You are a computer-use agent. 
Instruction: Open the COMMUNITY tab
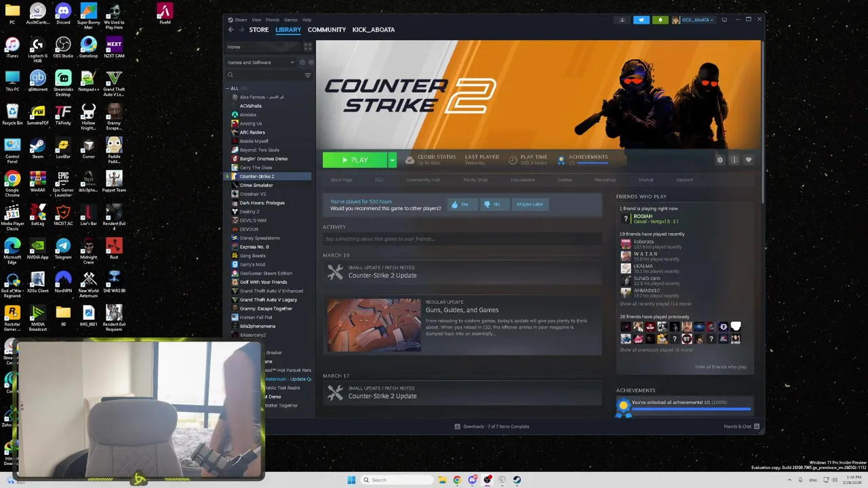click(326, 30)
